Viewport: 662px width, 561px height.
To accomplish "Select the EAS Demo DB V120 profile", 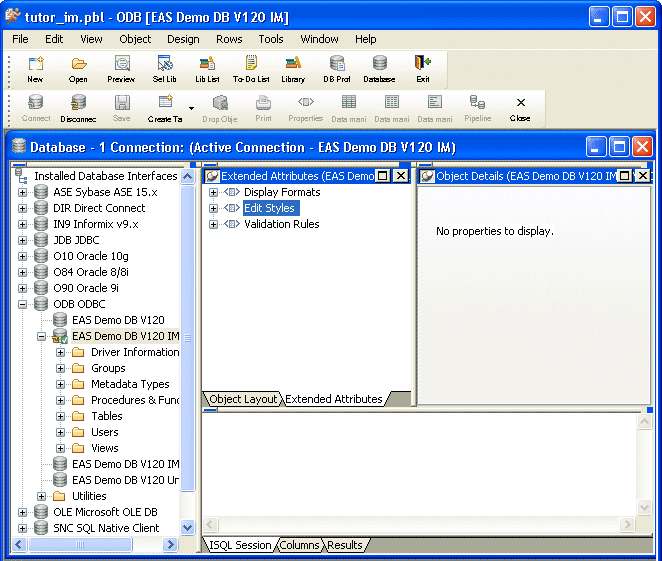I will coord(118,320).
